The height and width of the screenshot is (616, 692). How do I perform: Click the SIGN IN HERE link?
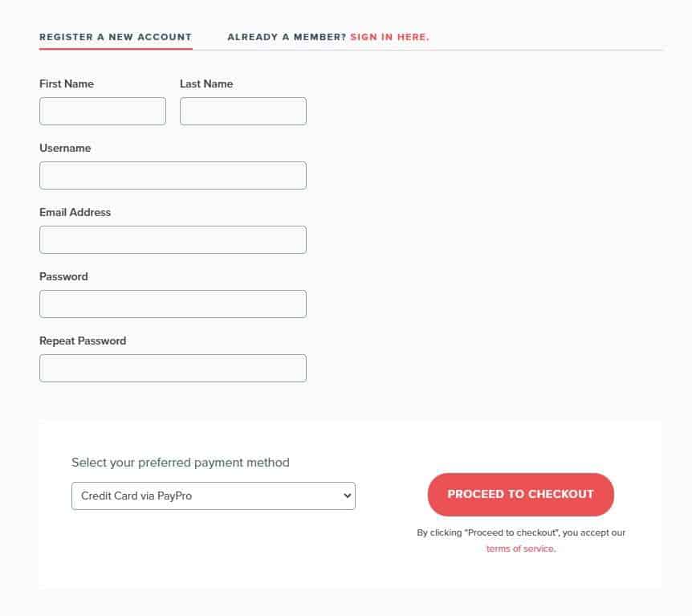(x=389, y=37)
